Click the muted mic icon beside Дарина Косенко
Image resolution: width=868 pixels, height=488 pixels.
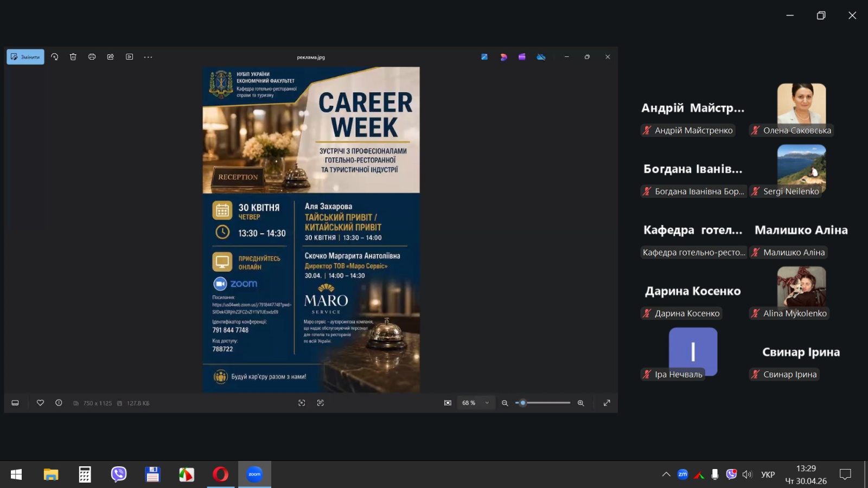[647, 313]
